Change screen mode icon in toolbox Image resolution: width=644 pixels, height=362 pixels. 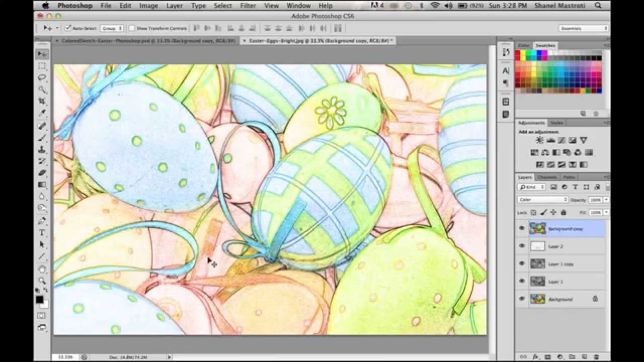[x=42, y=327]
